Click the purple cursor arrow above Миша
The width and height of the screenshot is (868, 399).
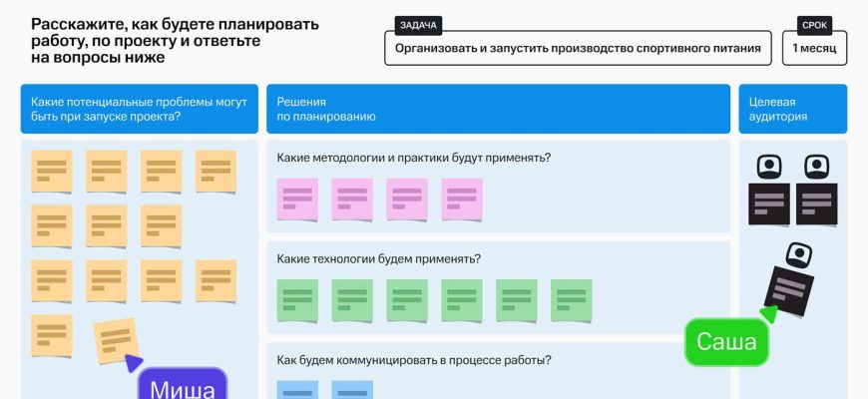coord(135,362)
